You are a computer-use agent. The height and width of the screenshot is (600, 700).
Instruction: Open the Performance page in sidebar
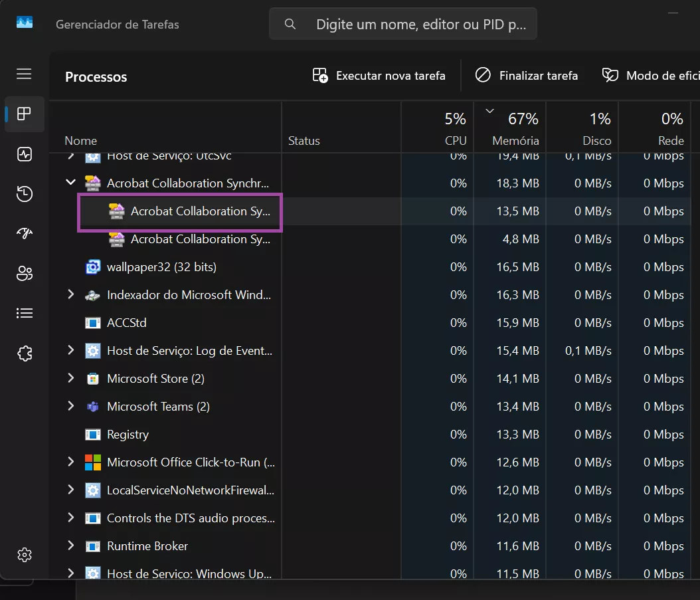pyautogui.click(x=25, y=155)
